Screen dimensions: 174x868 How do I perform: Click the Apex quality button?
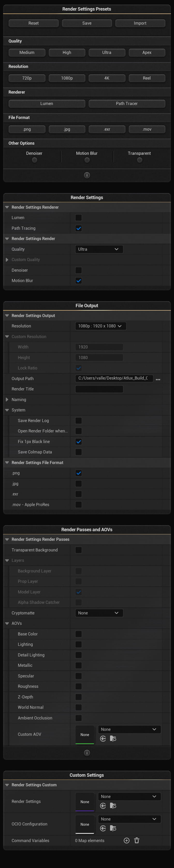147,52
